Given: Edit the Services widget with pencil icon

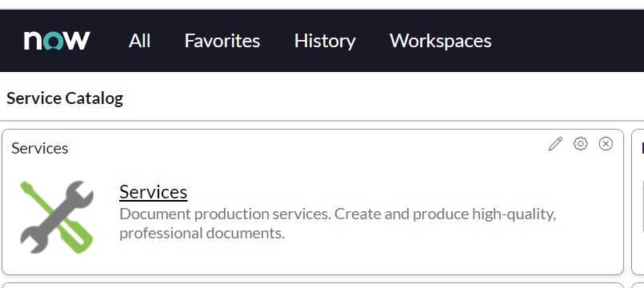Looking at the screenshot, I should 555,144.
